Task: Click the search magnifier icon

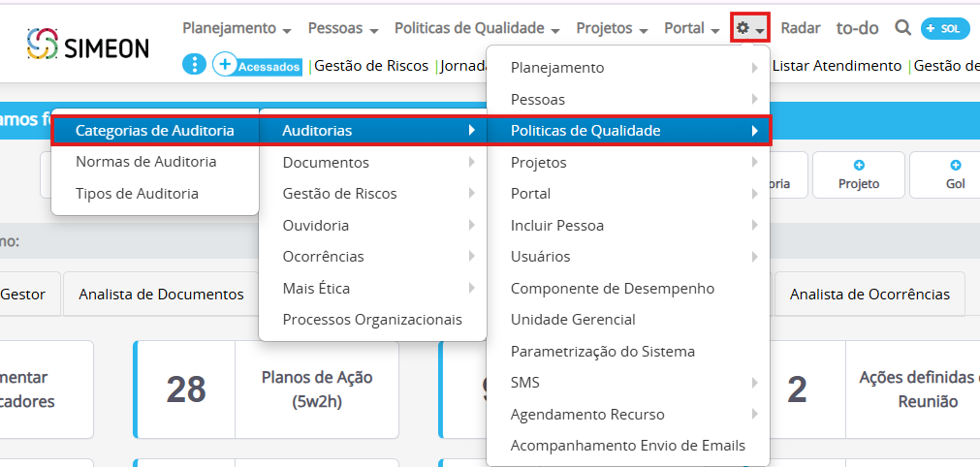Action: (x=902, y=28)
